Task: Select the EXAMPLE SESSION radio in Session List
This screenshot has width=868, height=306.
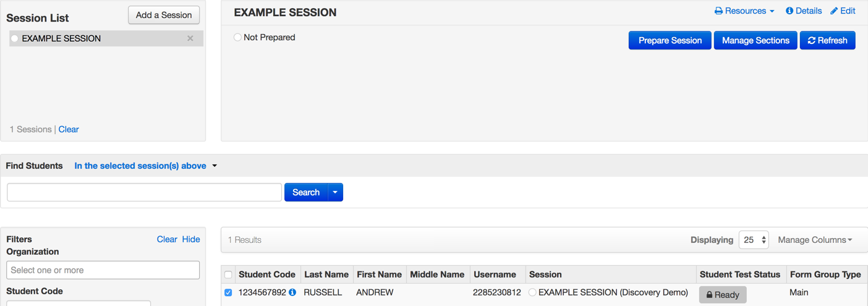Action: [x=15, y=38]
